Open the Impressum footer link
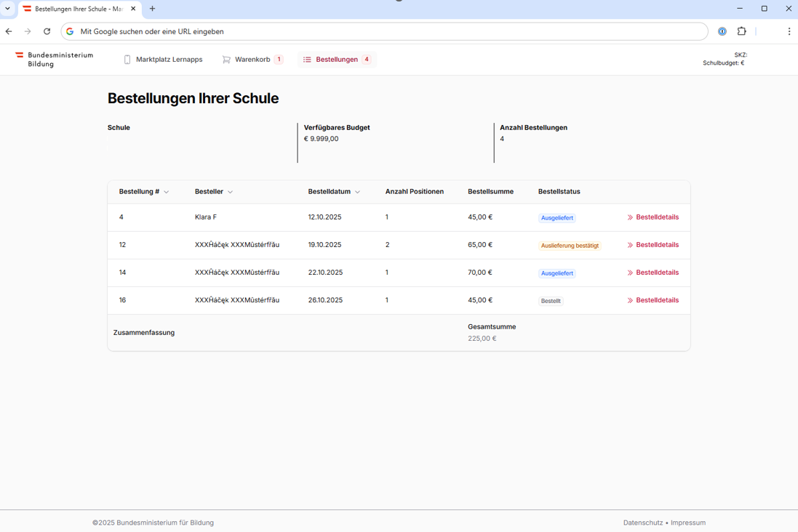This screenshot has width=798, height=532. [x=688, y=523]
